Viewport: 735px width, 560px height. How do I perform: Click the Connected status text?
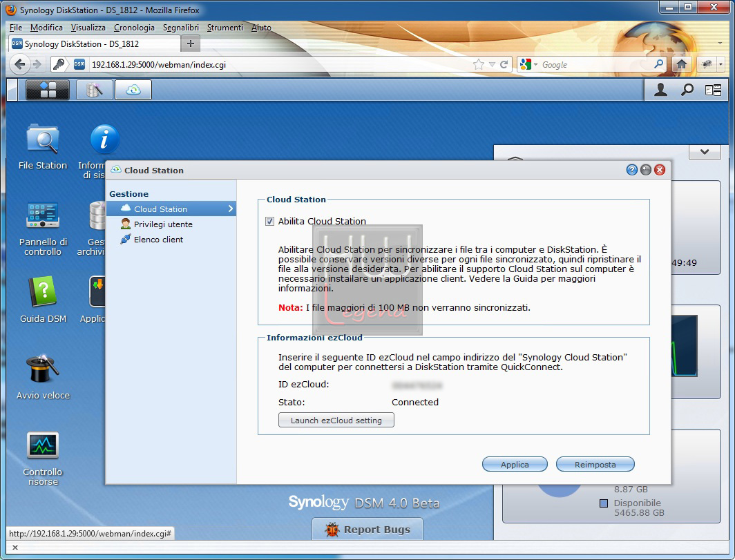(415, 402)
